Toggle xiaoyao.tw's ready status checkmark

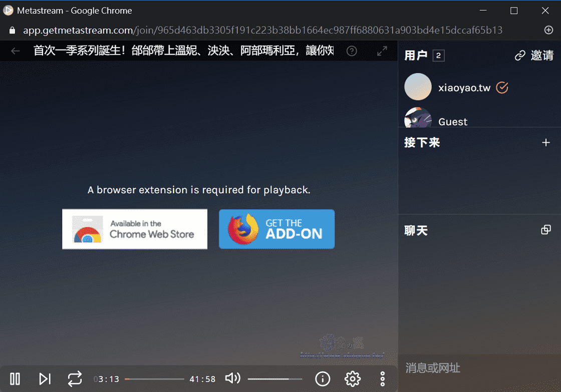[x=501, y=88]
